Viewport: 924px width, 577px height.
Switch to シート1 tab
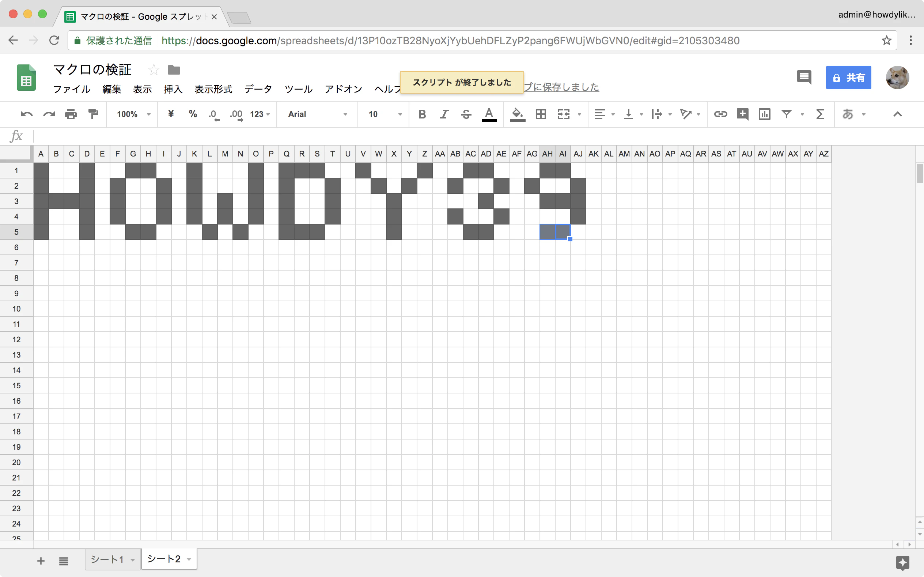(x=107, y=560)
